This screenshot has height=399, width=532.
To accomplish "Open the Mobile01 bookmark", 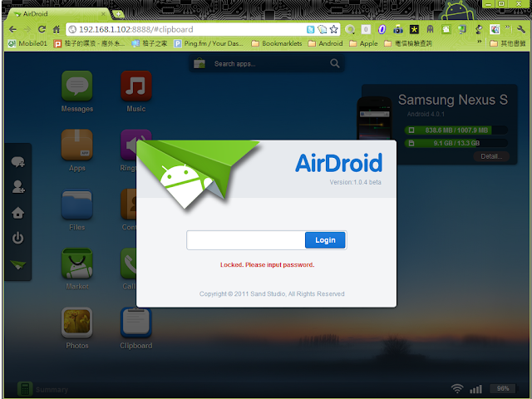I will [x=27, y=43].
